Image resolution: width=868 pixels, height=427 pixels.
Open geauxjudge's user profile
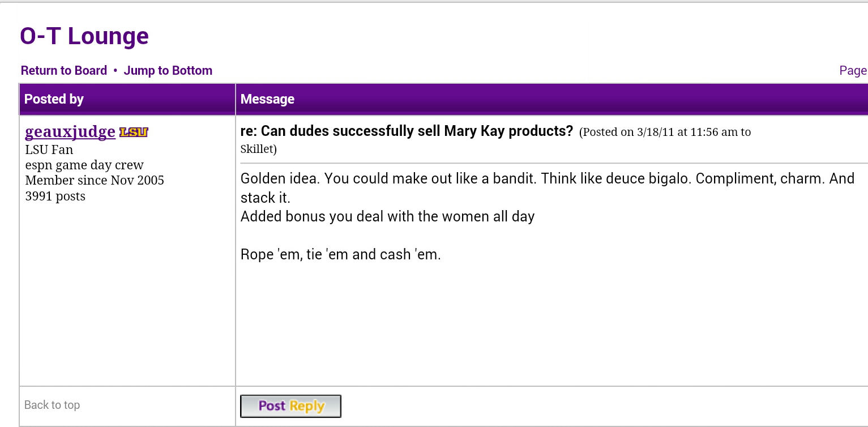coord(70,132)
